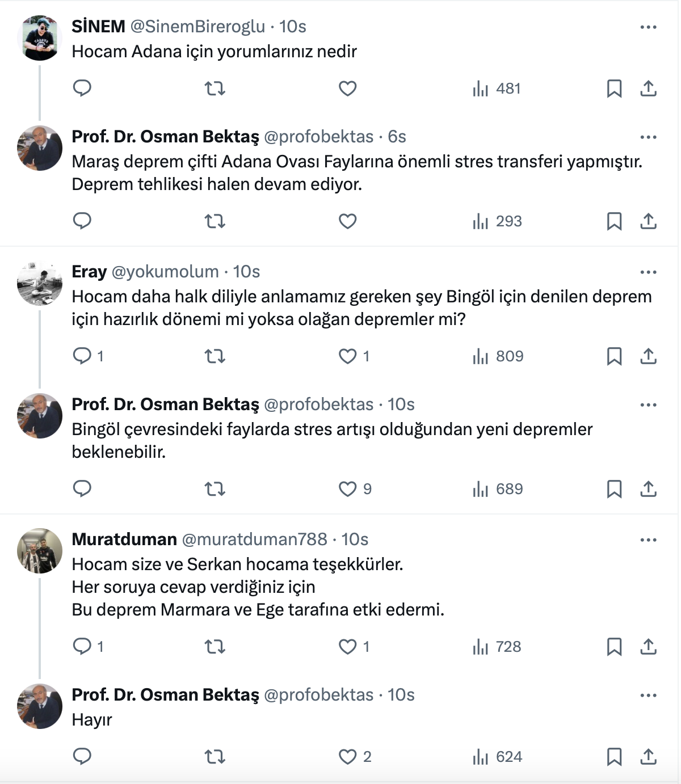
Task: Share SİNEM's tweet via share icon
Action: click(648, 88)
